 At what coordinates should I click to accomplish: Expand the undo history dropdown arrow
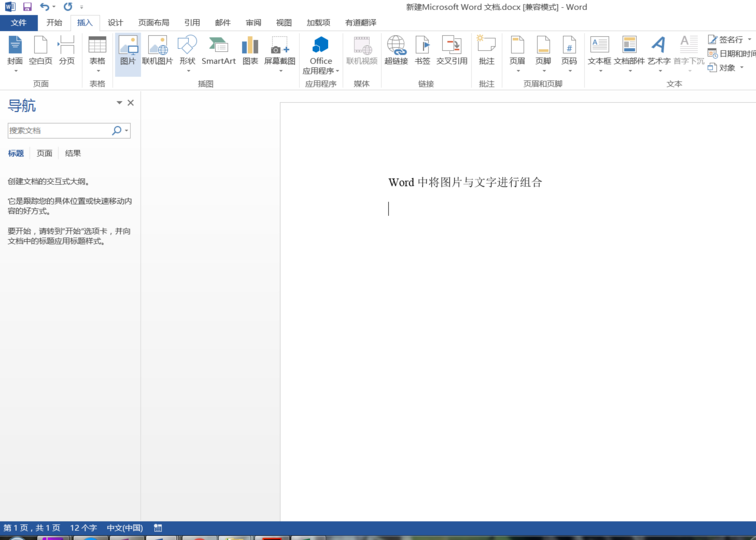coord(54,7)
